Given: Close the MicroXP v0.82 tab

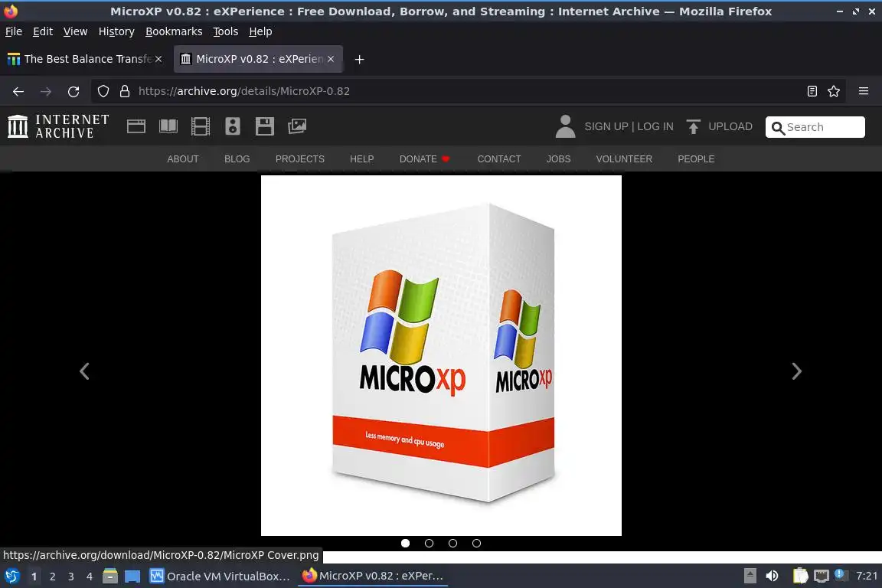Looking at the screenshot, I should [331, 59].
